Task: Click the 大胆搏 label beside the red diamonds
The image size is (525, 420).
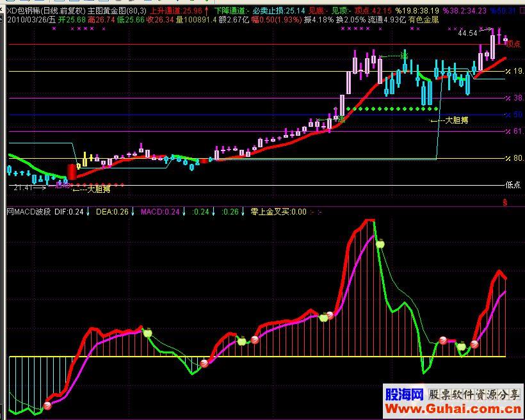Action: pos(99,190)
